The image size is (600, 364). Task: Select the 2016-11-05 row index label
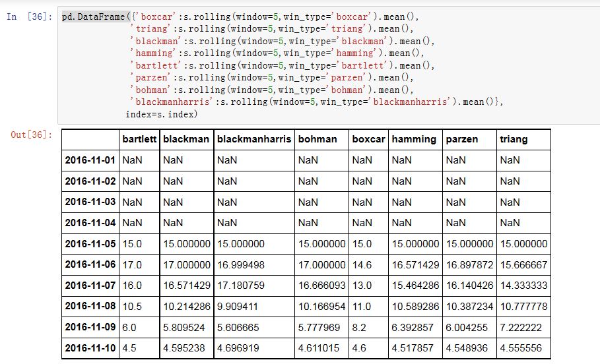click(90, 244)
